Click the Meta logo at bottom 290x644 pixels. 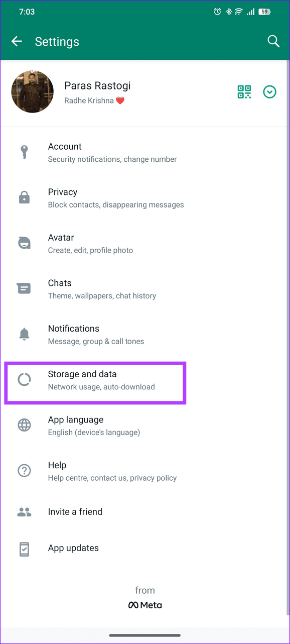pos(145,605)
